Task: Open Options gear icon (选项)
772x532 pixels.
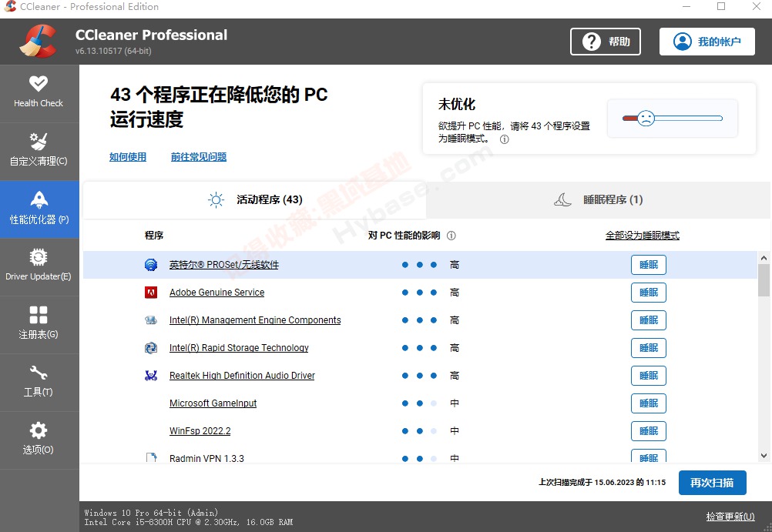Action: [x=39, y=430]
